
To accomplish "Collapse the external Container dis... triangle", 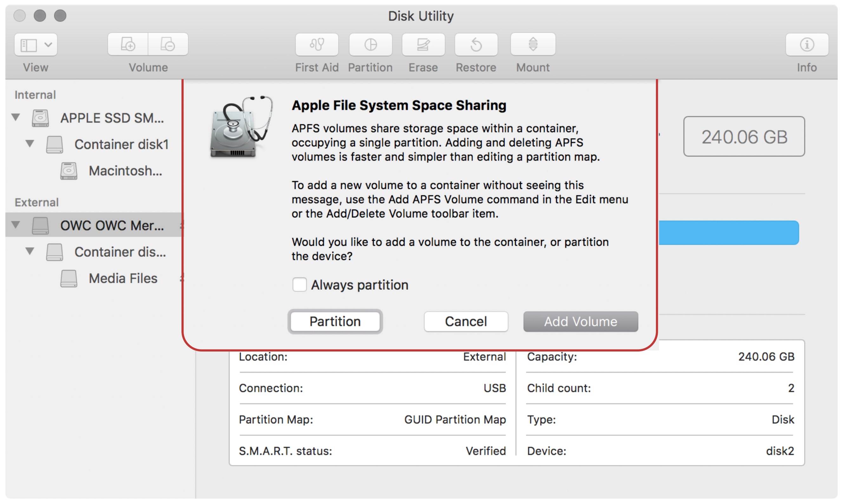I will point(30,251).
